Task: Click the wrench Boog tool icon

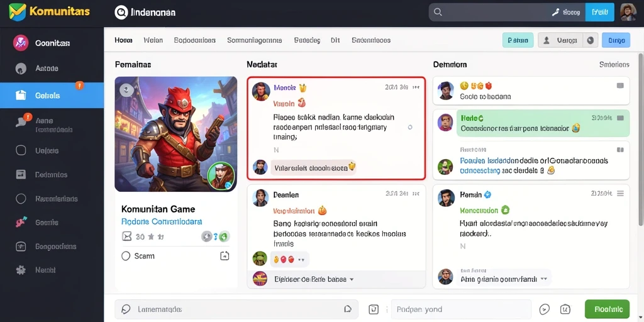Action: pos(555,13)
